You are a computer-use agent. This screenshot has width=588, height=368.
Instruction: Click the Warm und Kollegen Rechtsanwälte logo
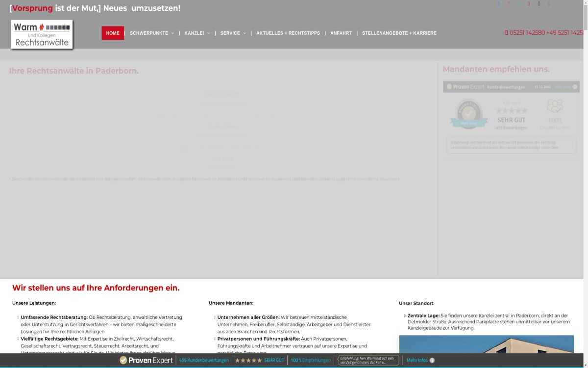pos(42,34)
